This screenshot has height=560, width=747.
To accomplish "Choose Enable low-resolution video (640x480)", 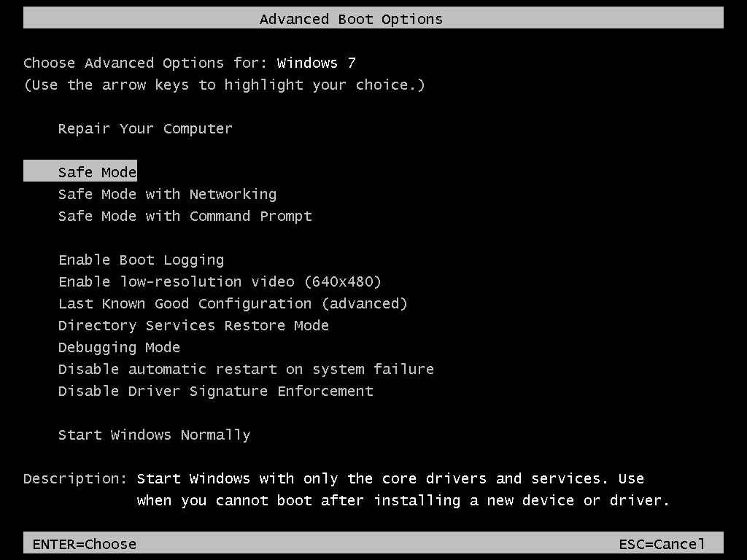I will 220,282.
